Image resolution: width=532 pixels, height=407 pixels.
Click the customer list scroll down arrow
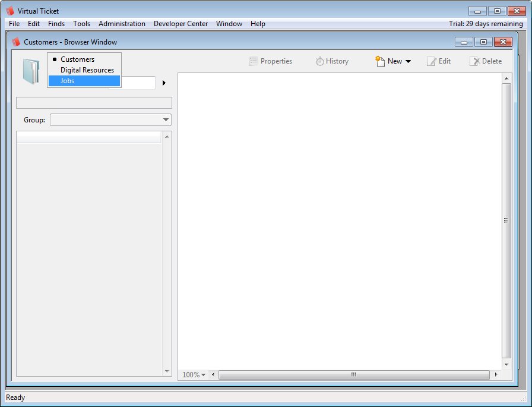pyautogui.click(x=167, y=371)
